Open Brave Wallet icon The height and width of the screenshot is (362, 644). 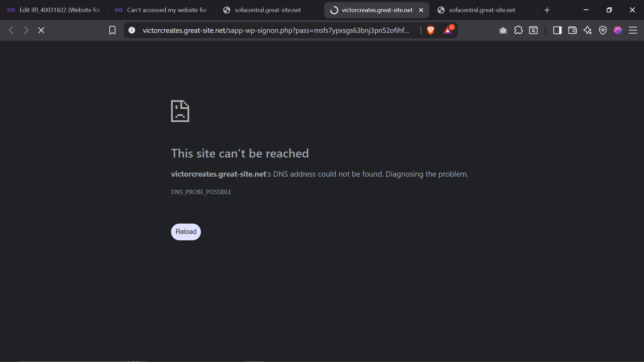click(x=573, y=30)
